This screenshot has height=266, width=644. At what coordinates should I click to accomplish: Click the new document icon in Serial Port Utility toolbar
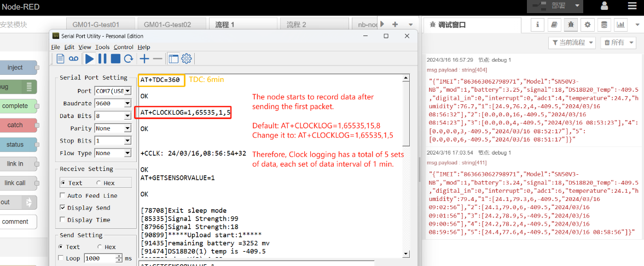60,58
